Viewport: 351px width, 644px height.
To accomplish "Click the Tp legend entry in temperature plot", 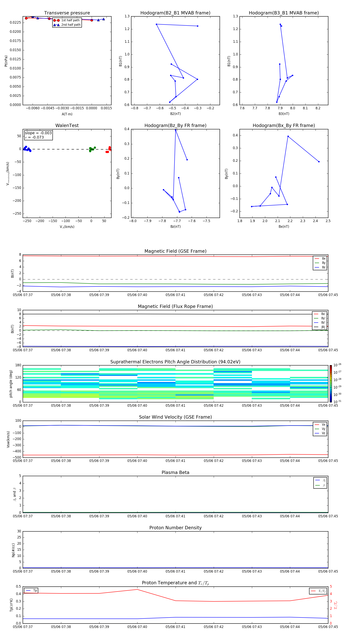I will [x=31, y=591].
